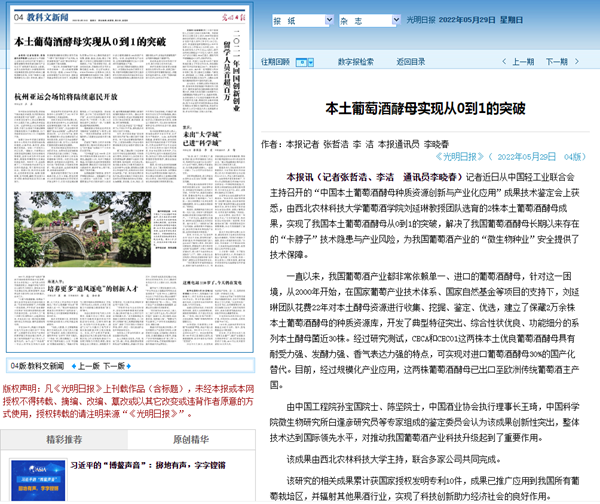Switch to the 精彩推荐 tab
This screenshot has height=504, width=600.
pos(59,439)
